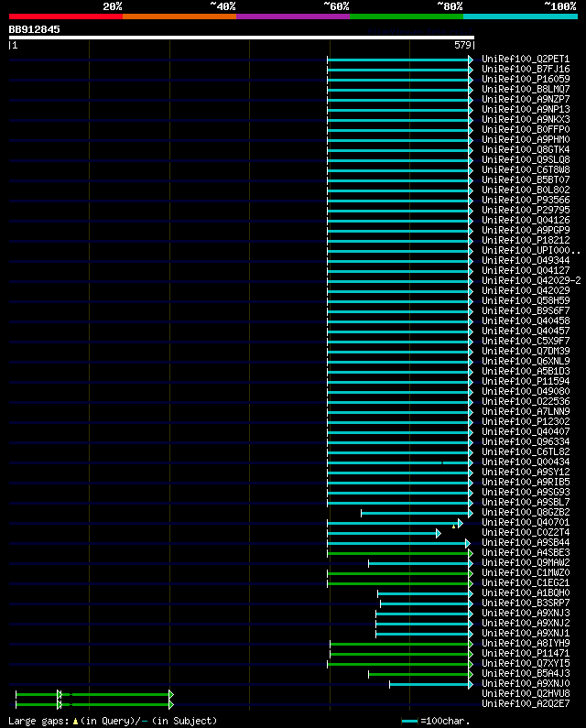Select the UniRef100_Q8GTK4 label

tap(526, 149)
